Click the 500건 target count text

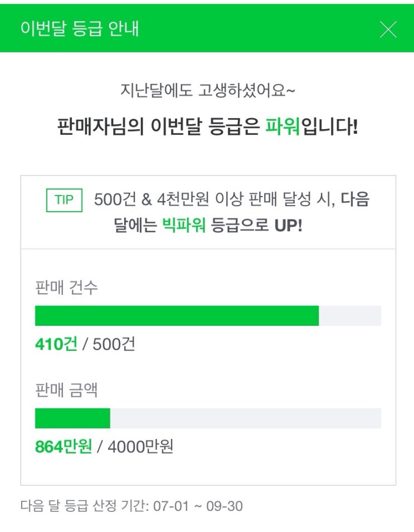click(114, 344)
